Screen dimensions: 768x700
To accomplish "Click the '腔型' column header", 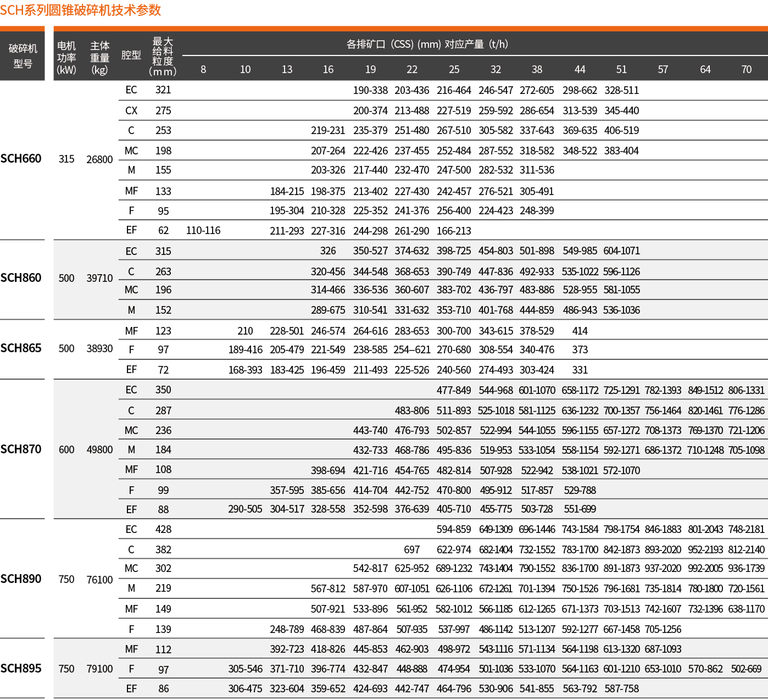I will pos(131,55).
